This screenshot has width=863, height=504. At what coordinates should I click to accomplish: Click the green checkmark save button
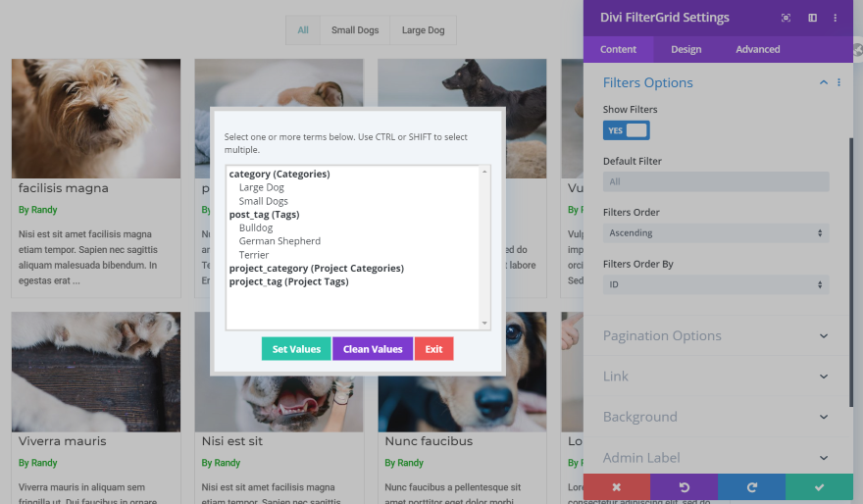pyautogui.click(x=819, y=487)
